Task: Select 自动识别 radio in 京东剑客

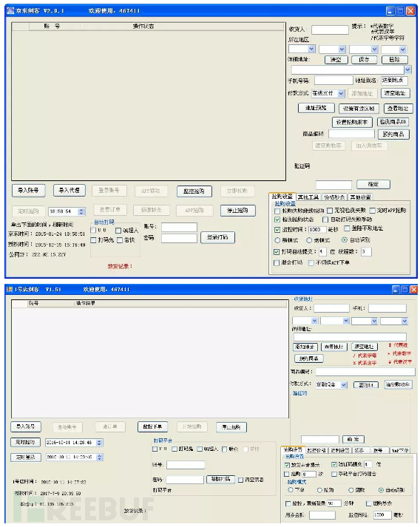Action: tap(345, 240)
